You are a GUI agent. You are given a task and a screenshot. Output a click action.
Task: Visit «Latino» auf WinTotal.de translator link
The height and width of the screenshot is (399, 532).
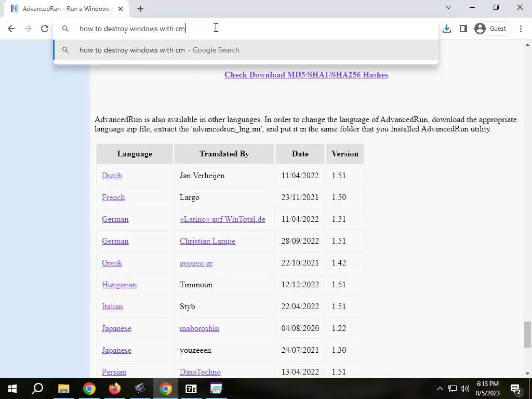pos(222,219)
